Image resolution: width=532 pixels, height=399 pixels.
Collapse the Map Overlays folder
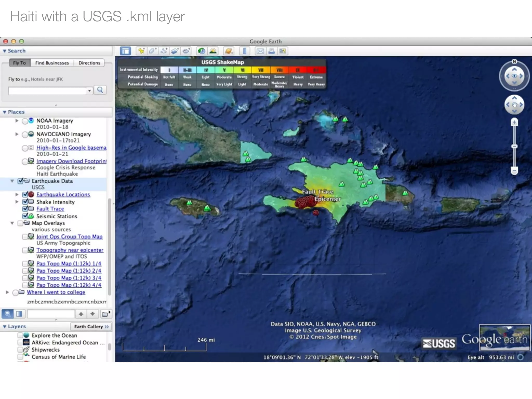pos(12,223)
